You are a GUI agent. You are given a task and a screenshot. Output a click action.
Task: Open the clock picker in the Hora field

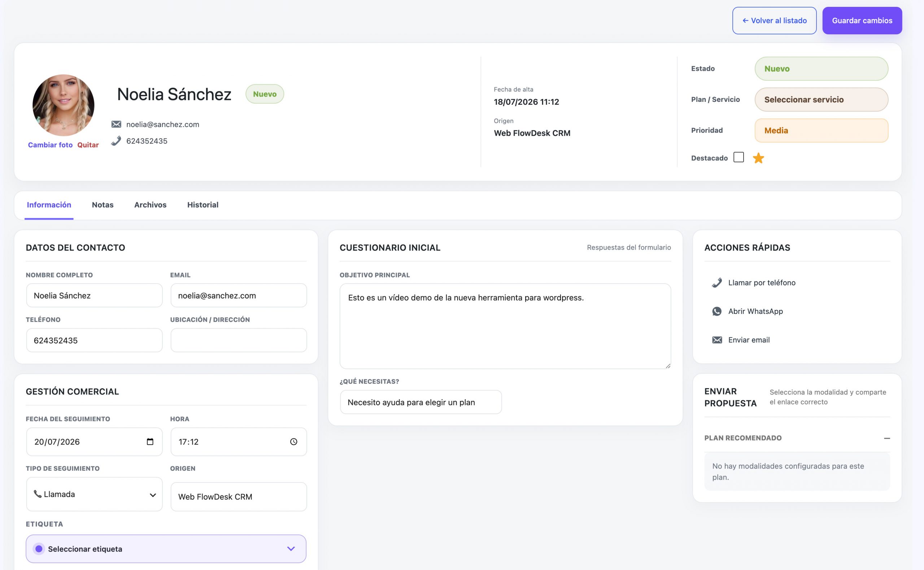coord(294,441)
